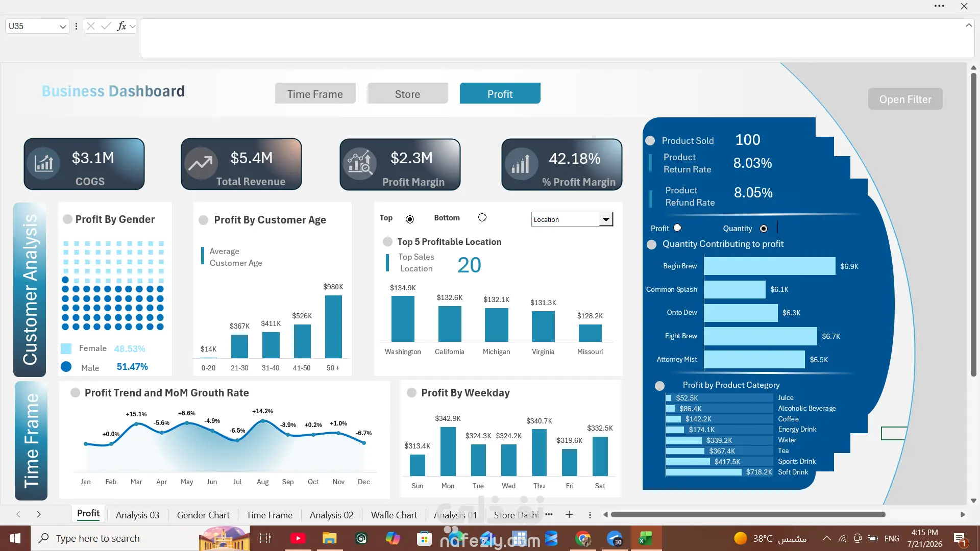Click the horizontal sheet scrollbar thumb
This screenshot has height=551, width=980.
(x=748, y=515)
